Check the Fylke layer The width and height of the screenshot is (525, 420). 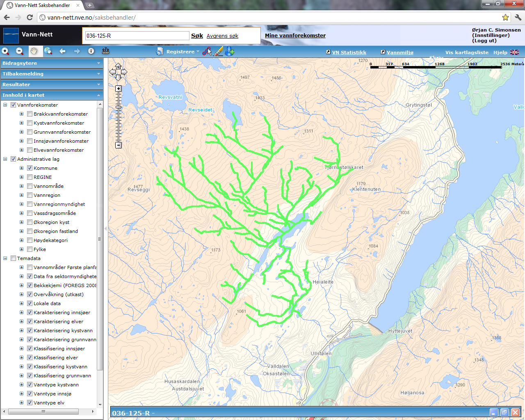30,249
